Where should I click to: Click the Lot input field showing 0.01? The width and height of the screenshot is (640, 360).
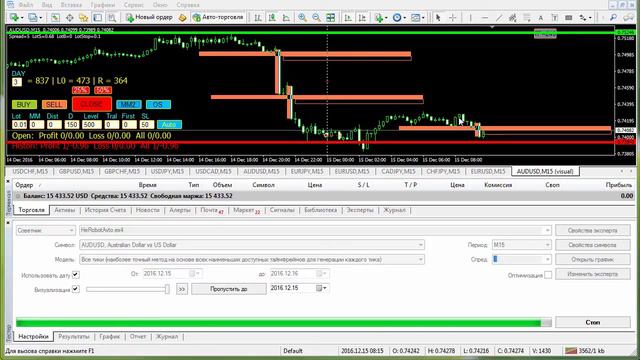click(x=19, y=124)
